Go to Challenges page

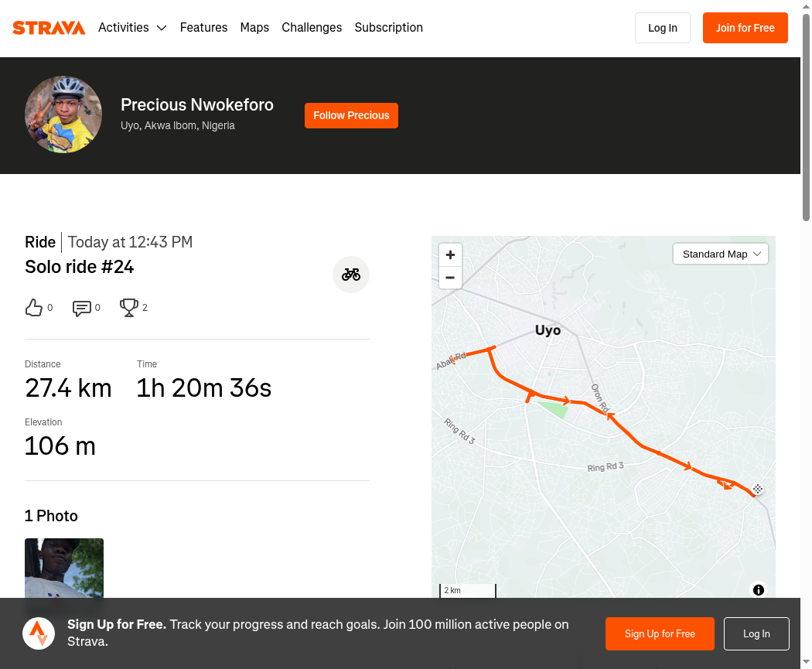(x=312, y=27)
